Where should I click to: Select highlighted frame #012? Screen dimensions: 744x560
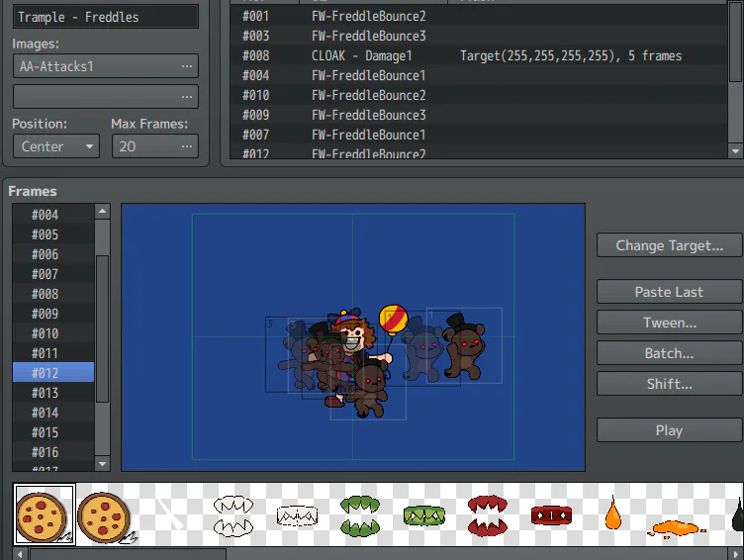pos(53,373)
